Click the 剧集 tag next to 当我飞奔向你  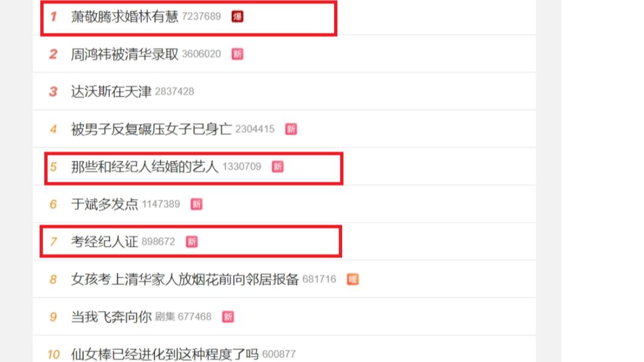[x=165, y=317]
